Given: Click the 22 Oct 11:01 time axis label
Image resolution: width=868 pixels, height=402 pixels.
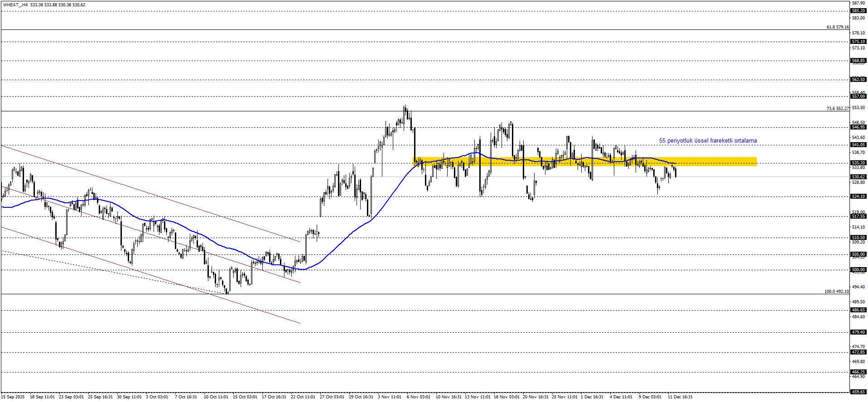Looking at the screenshot, I should tap(303, 397).
